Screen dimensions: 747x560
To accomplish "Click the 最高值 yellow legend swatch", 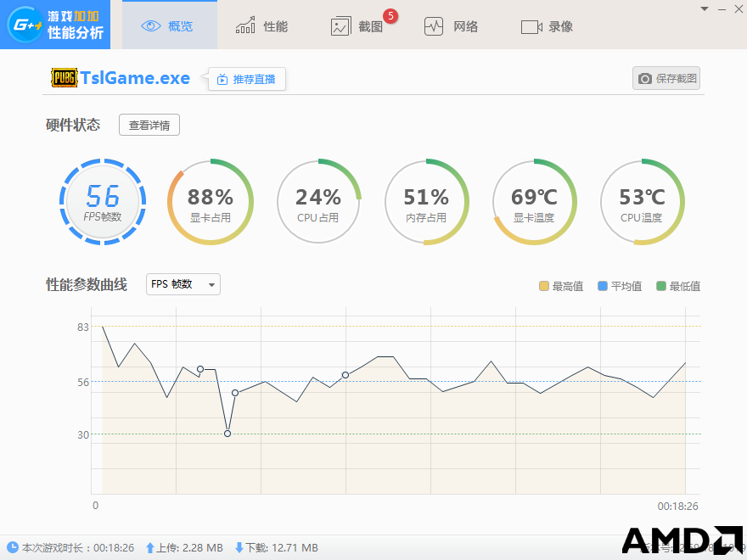I will tap(543, 286).
